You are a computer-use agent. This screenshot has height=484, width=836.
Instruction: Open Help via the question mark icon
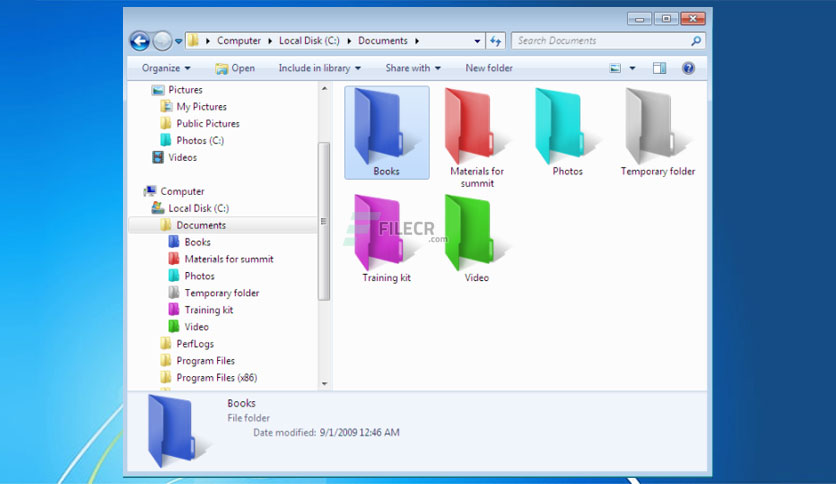(x=688, y=68)
